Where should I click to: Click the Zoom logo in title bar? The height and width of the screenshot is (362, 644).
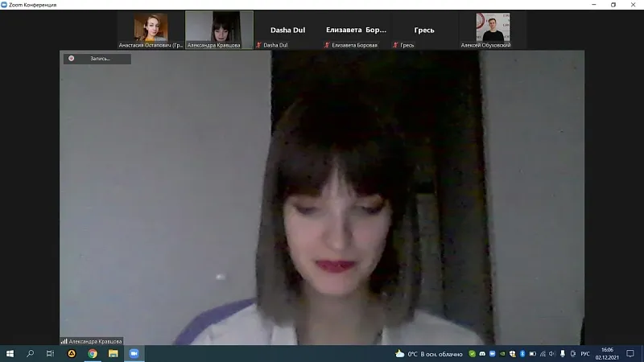point(4,5)
